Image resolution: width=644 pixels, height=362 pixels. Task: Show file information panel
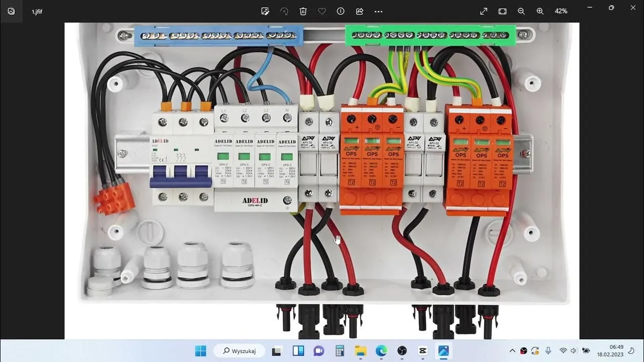(x=341, y=11)
